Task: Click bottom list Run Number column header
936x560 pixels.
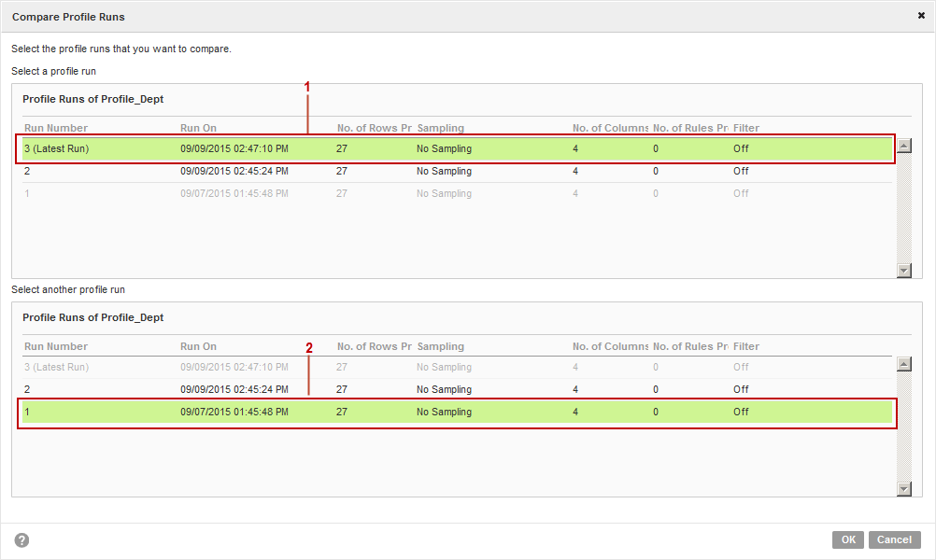Action: (56, 346)
